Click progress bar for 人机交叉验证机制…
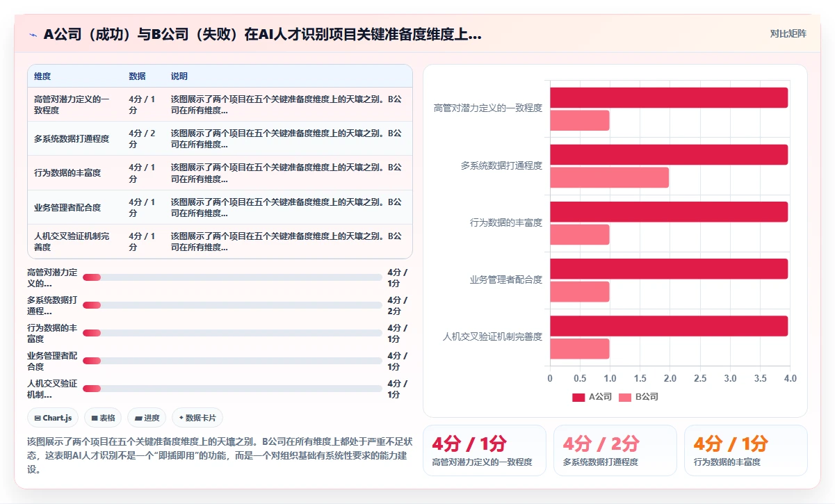The image size is (835, 504). click(232, 389)
